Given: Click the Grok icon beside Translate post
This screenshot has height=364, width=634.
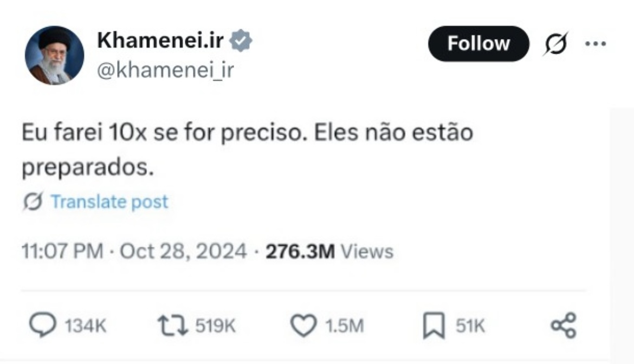Looking at the screenshot, I should coord(34,202).
